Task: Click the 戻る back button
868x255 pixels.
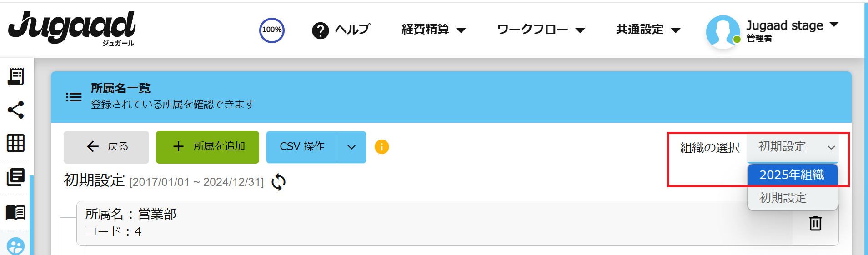Action: point(106,147)
